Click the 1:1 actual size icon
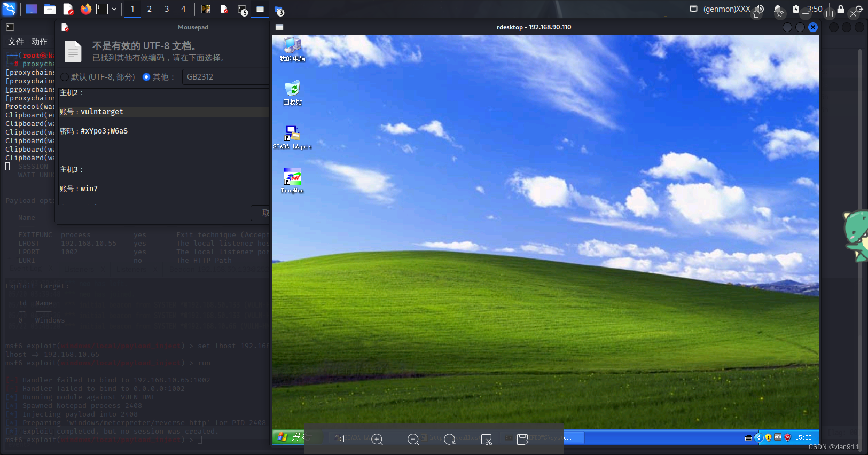 tap(340, 439)
